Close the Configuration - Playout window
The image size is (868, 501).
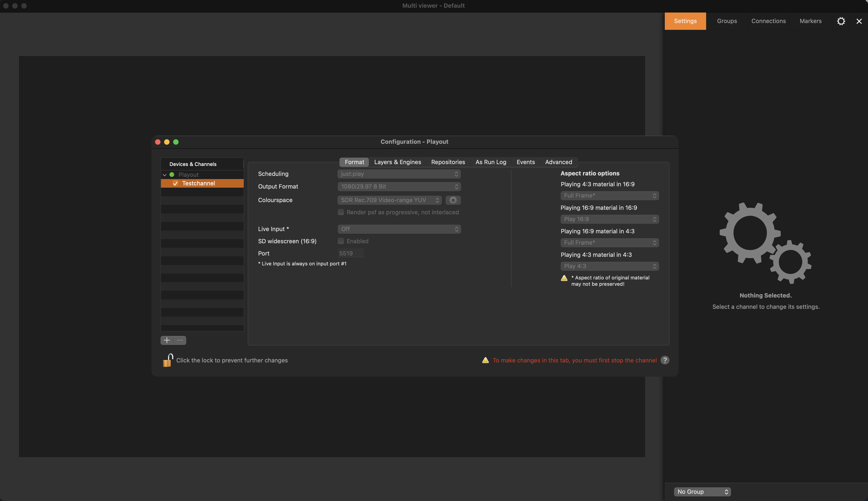(158, 142)
